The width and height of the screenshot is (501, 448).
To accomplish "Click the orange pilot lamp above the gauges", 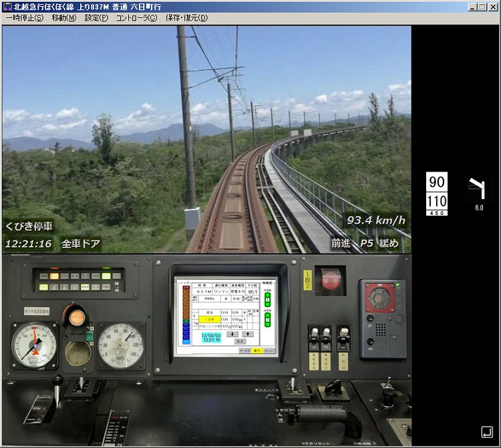I will click(x=77, y=317).
